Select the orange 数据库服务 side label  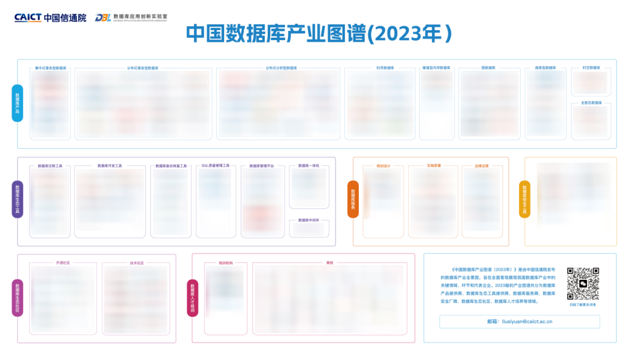click(x=353, y=199)
